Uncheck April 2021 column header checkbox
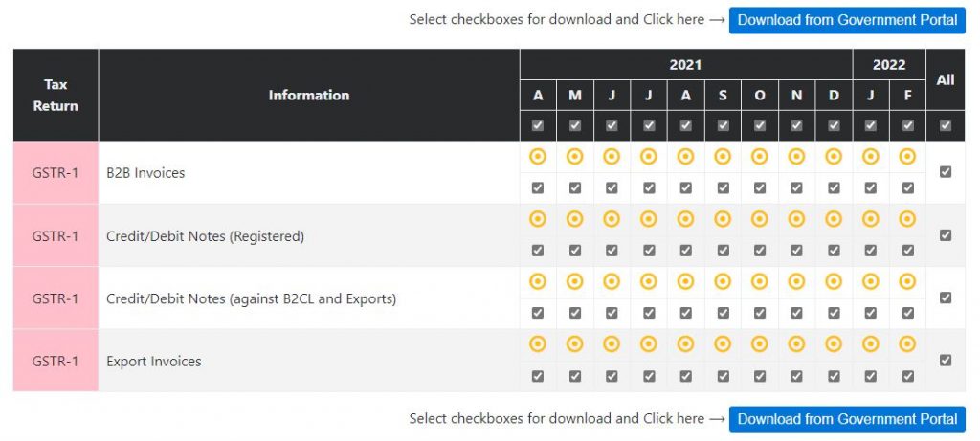The image size is (980, 441). point(538,125)
